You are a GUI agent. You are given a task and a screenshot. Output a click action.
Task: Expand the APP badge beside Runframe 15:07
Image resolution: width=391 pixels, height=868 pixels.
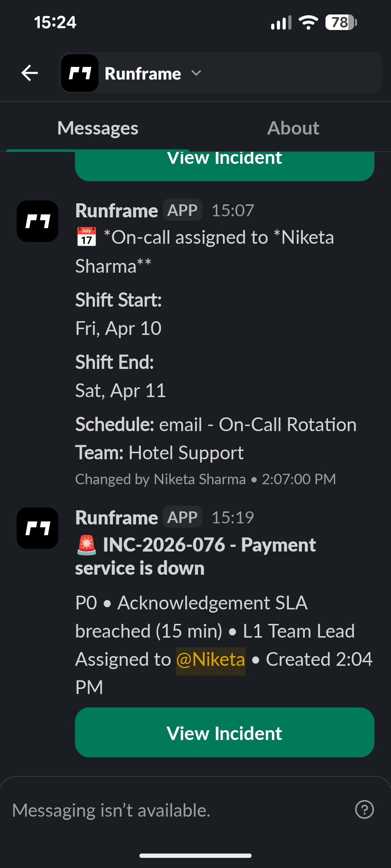[x=182, y=210]
